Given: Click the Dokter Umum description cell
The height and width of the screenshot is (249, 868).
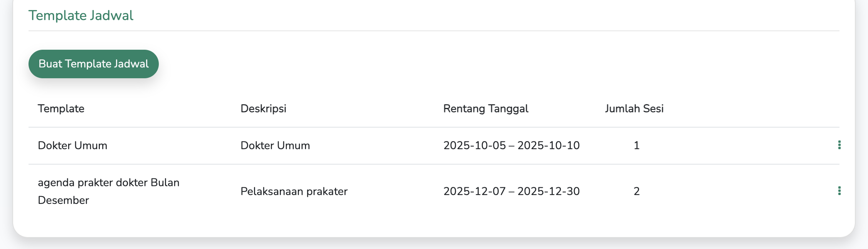Looking at the screenshot, I should click(275, 146).
